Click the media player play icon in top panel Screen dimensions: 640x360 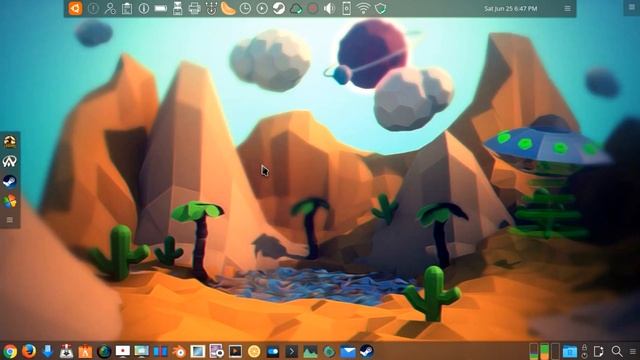(262, 8)
